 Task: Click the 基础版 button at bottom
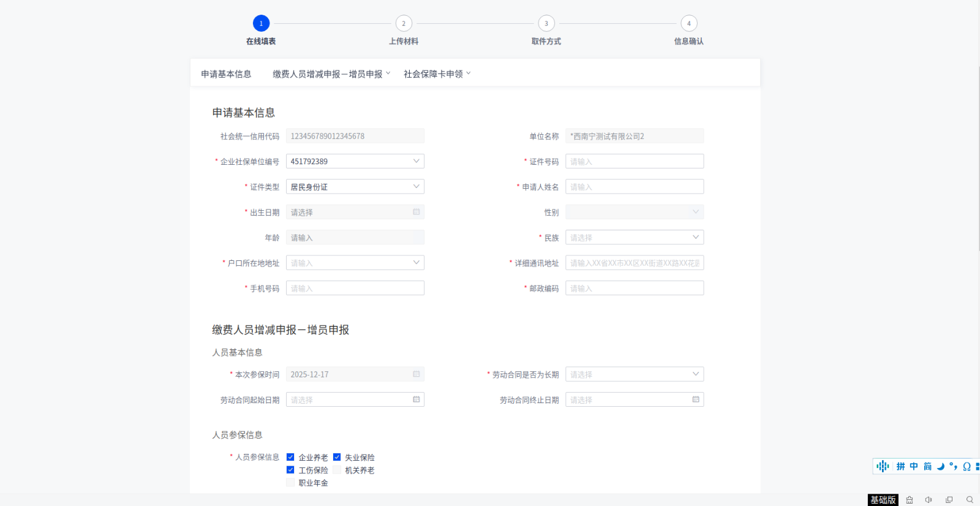[883, 500]
